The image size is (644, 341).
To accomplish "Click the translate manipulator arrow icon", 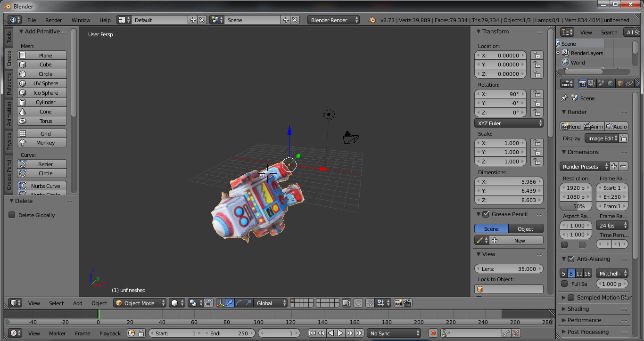I will tap(230, 303).
